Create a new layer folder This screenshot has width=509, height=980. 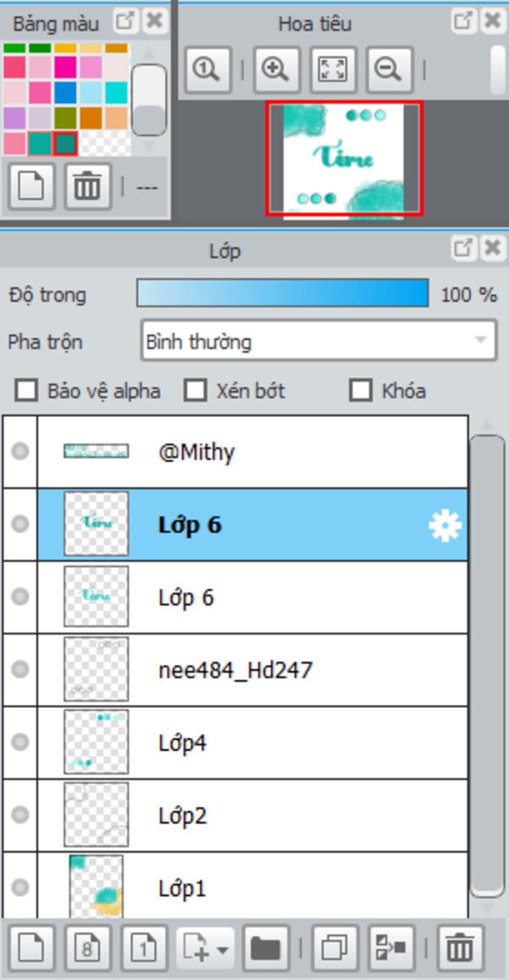pyautogui.click(x=266, y=948)
